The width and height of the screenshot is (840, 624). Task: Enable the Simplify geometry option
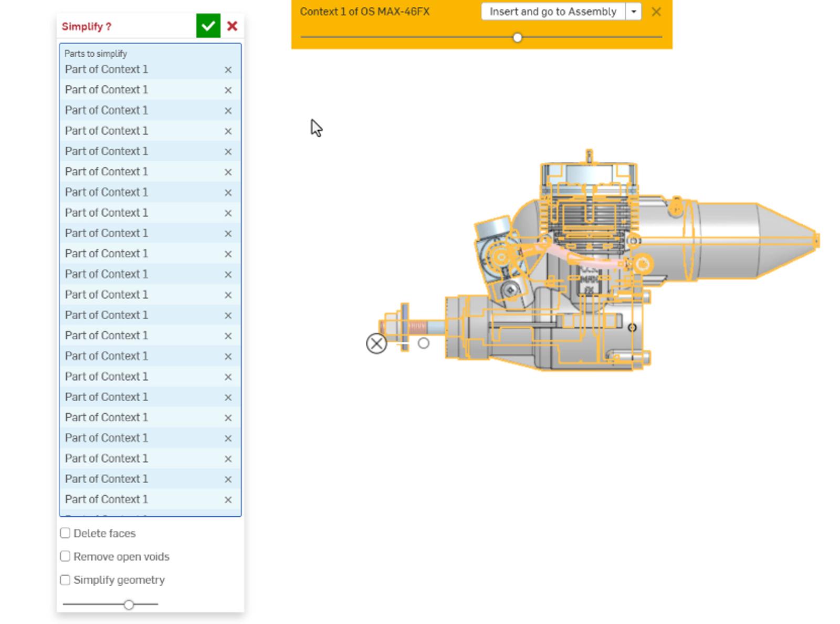click(x=65, y=579)
